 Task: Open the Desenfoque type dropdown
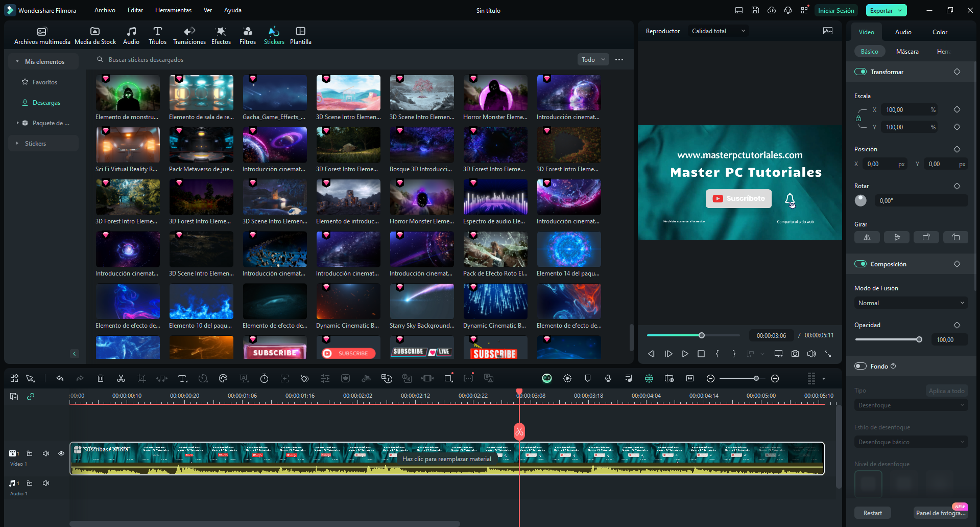click(911, 405)
